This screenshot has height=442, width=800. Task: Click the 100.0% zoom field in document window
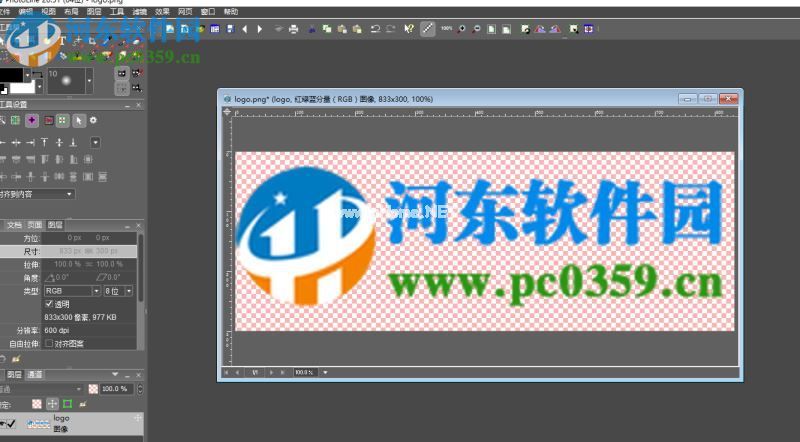click(x=305, y=372)
